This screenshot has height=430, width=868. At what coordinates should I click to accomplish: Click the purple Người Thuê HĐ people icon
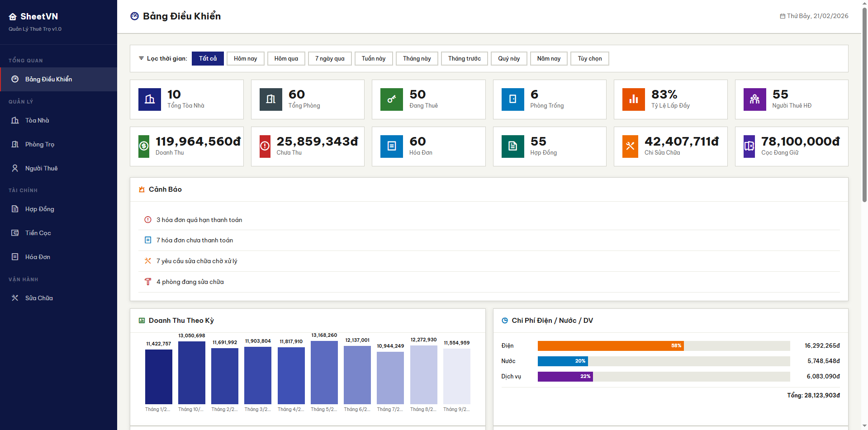(754, 99)
